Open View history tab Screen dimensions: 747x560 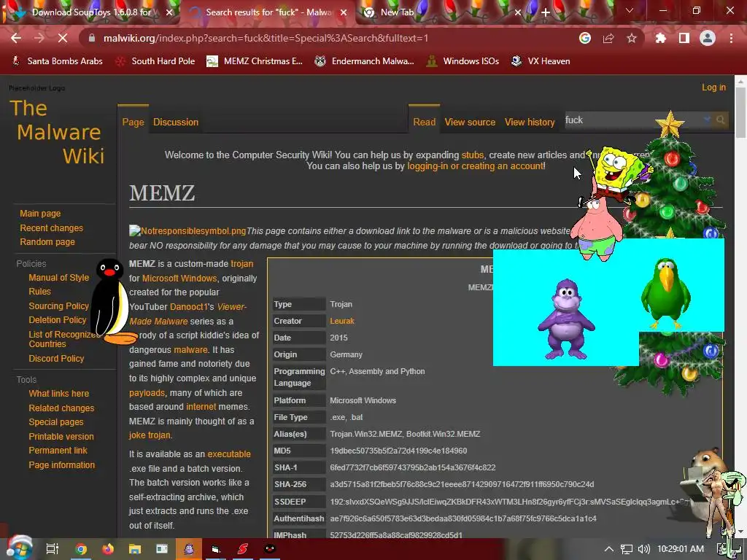[530, 122]
